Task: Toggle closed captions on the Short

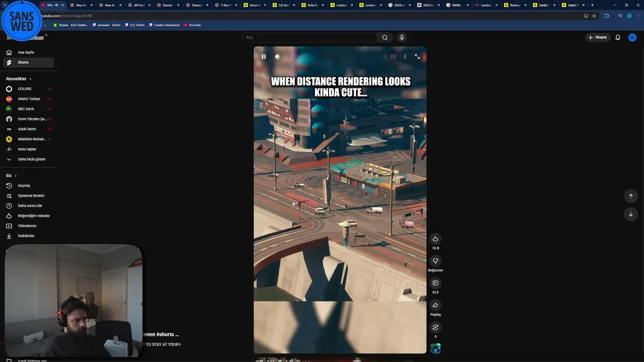Action: point(393,57)
